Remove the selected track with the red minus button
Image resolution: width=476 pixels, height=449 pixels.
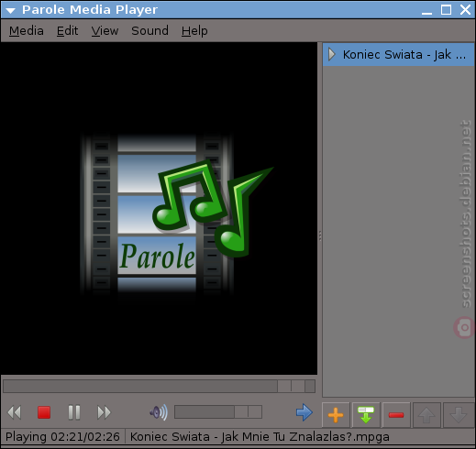coord(396,415)
